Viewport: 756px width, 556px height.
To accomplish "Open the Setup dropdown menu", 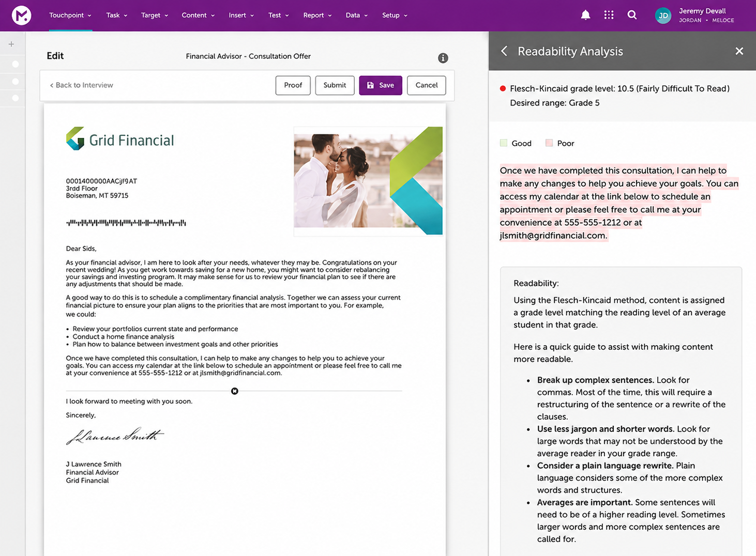I will [395, 15].
